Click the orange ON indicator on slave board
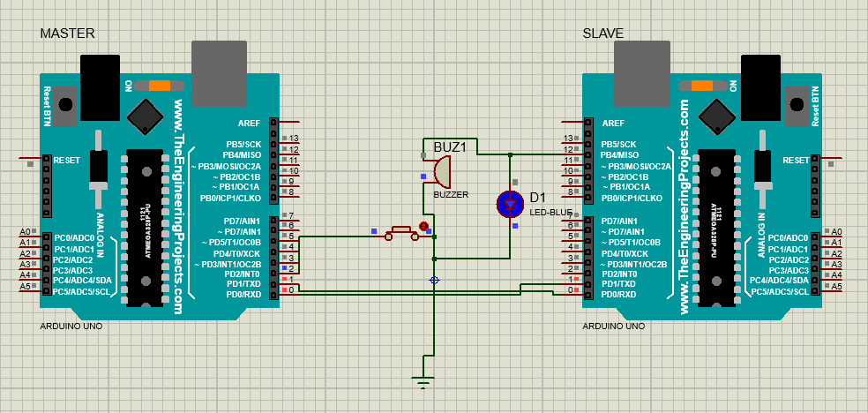868x413 pixels. [x=702, y=86]
